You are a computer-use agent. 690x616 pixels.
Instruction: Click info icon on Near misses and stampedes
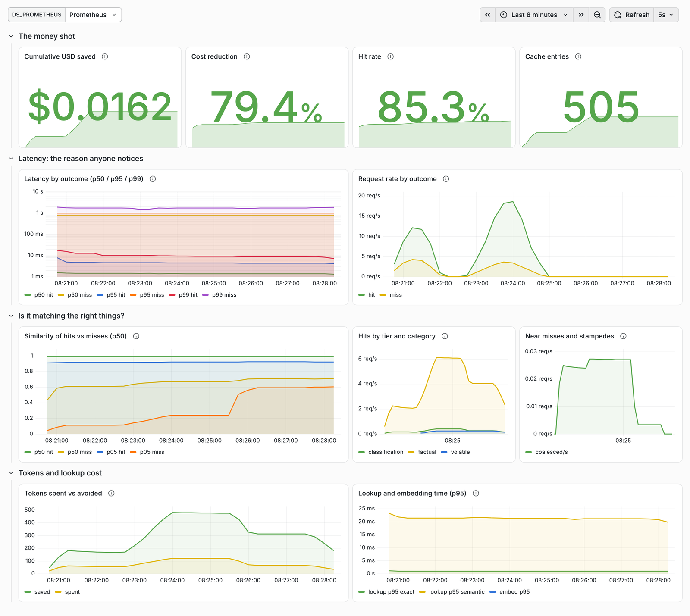click(x=623, y=336)
